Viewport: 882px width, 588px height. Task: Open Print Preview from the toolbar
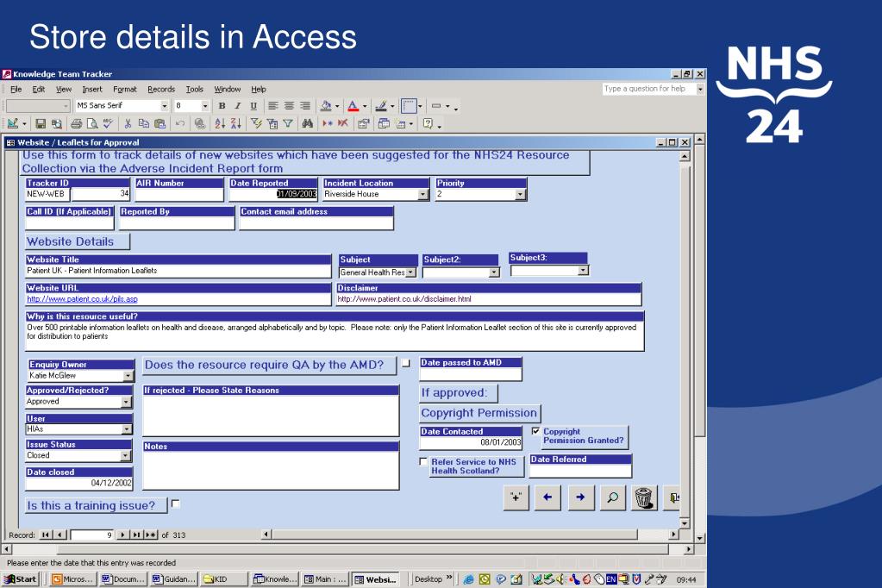pos(92,124)
